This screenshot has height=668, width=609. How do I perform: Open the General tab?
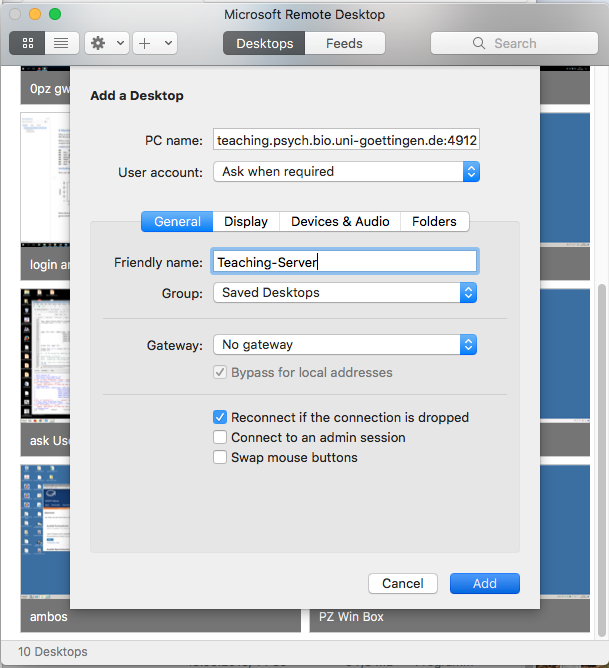177,222
